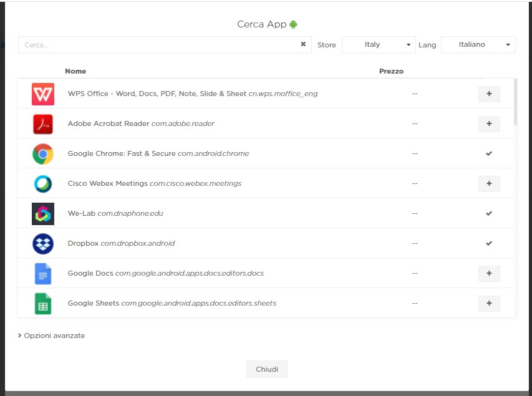Click the checkmark for We-Lab
The height and width of the screenshot is (396, 532).
point(488,213)
